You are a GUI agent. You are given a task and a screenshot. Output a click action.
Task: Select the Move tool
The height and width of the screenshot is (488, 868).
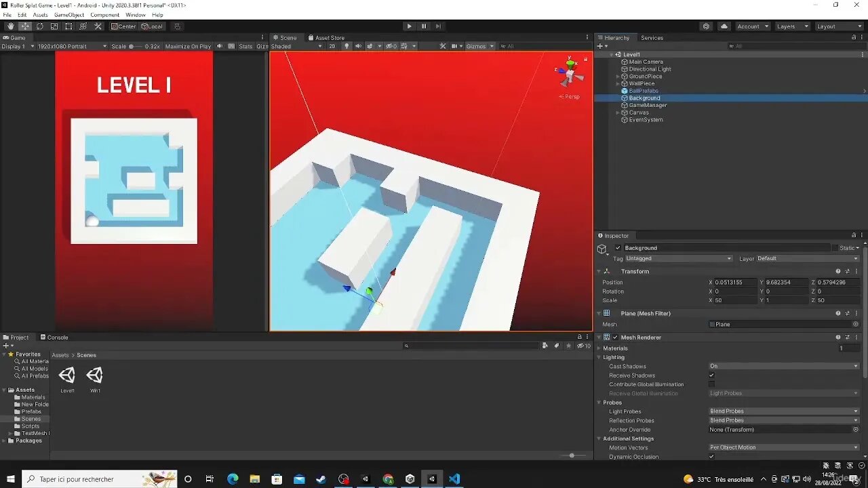click(25, 26)
